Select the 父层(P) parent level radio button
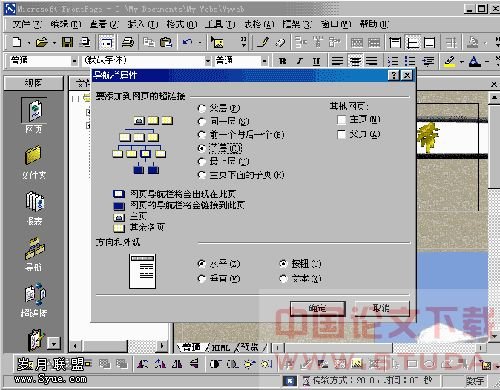500x390 pixels. click(x=201, y=108)
